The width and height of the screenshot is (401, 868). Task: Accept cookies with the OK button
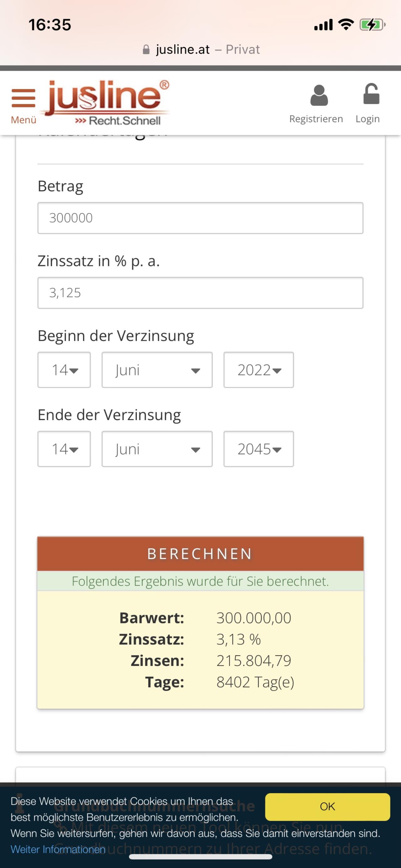coord(328,807)
